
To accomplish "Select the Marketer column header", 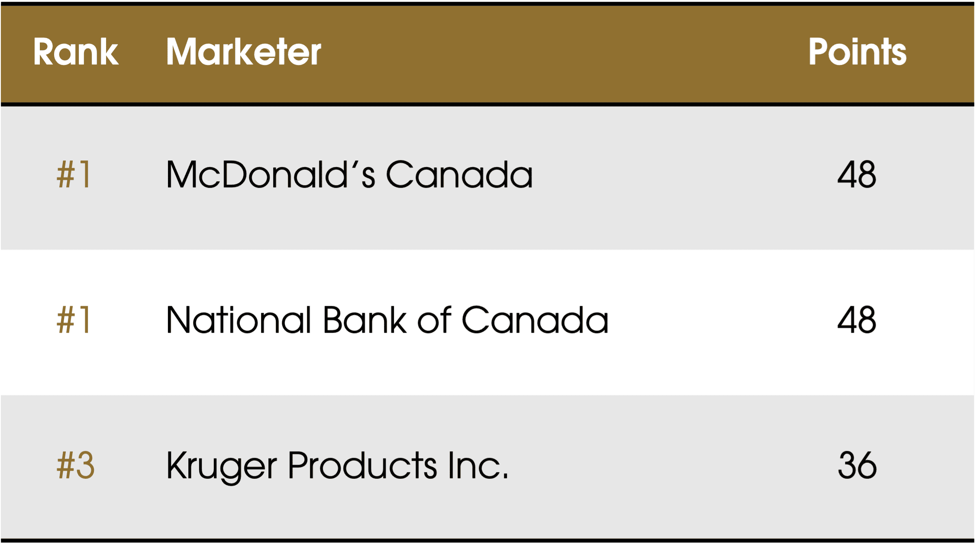I will coord(243,52).
